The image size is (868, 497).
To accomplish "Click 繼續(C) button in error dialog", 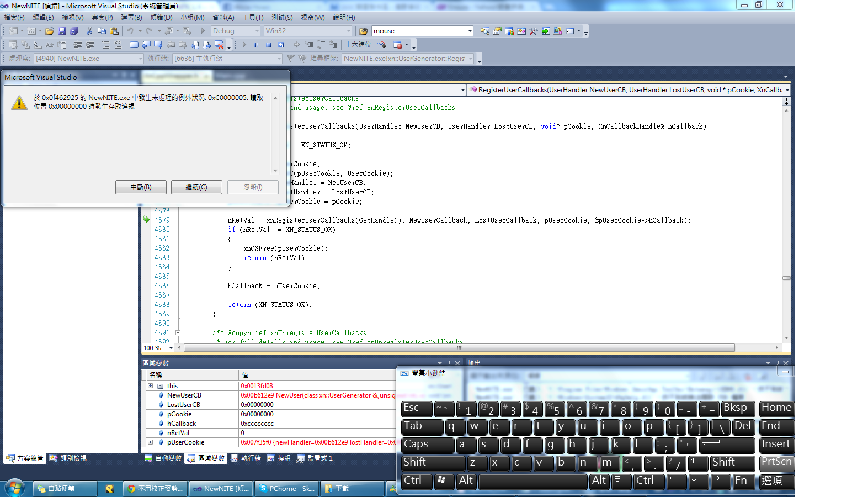I will (x=196, y=187).
